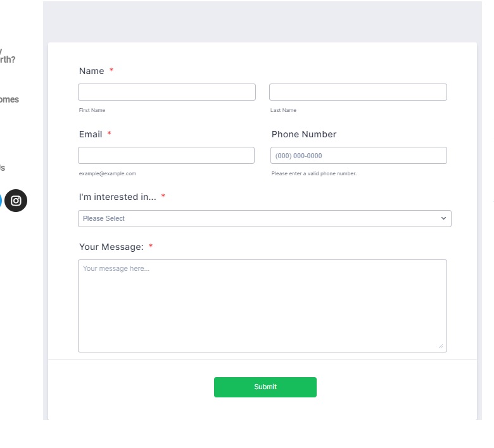Focus the First Name text field
This screenshot has height=448, width=494.
pos(167,92)
